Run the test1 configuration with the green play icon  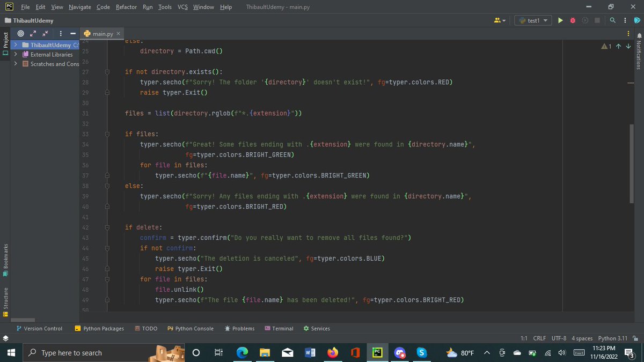pos(560,20)
